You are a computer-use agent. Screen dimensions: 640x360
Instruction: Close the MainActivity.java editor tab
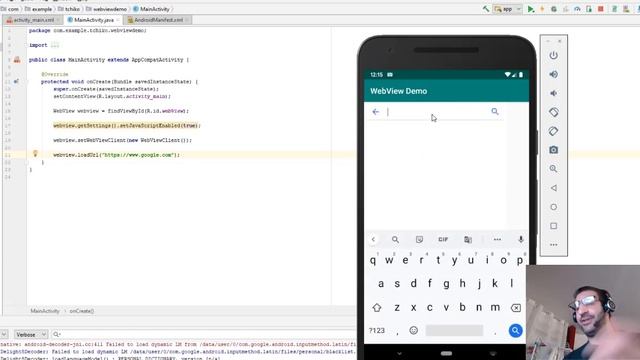click(118, 20)
